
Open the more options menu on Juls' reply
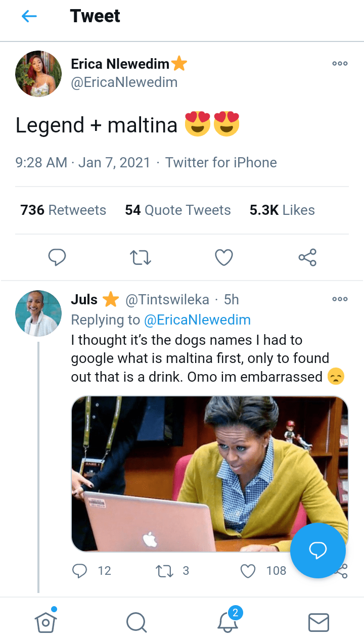pos(339,299)
